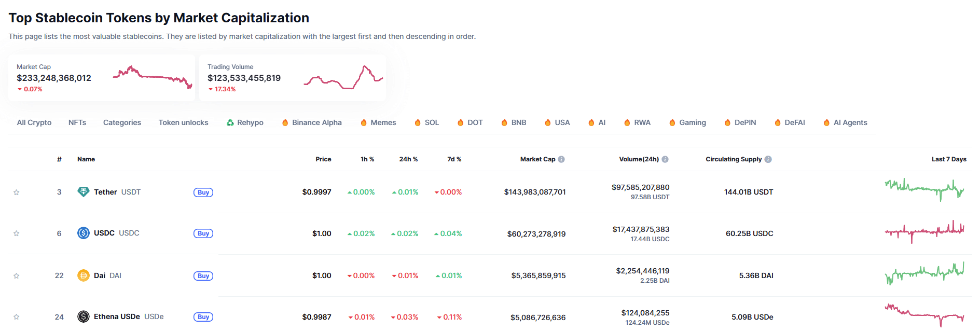
Task: Click the USDC coin logo icon
Action: tap(83, 233)
